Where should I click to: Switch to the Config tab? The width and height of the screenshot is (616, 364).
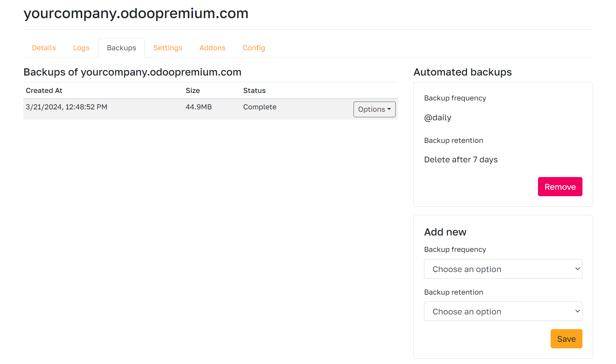254,48
